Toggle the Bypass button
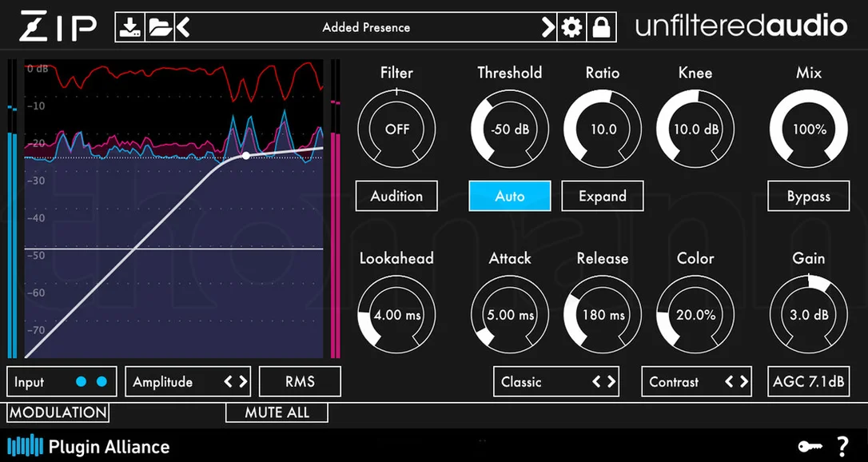The image size is (868, 462). pyautogui.click(x=808, y=196)
